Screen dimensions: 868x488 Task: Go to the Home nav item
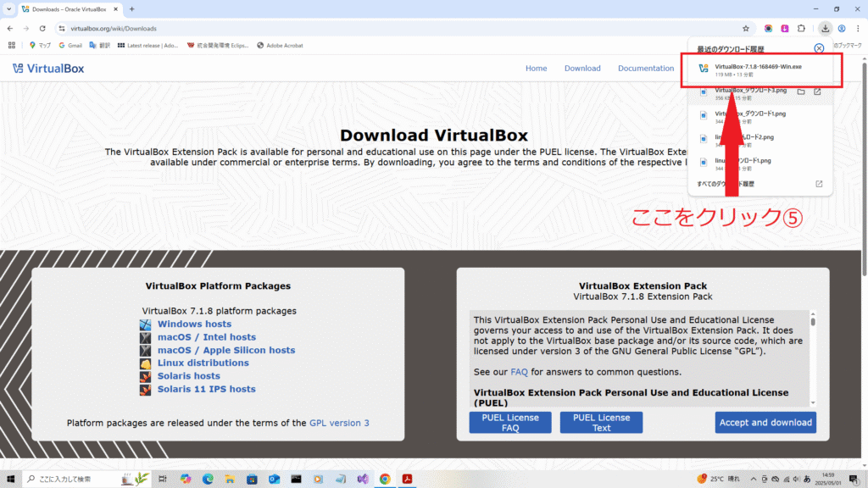536,68
